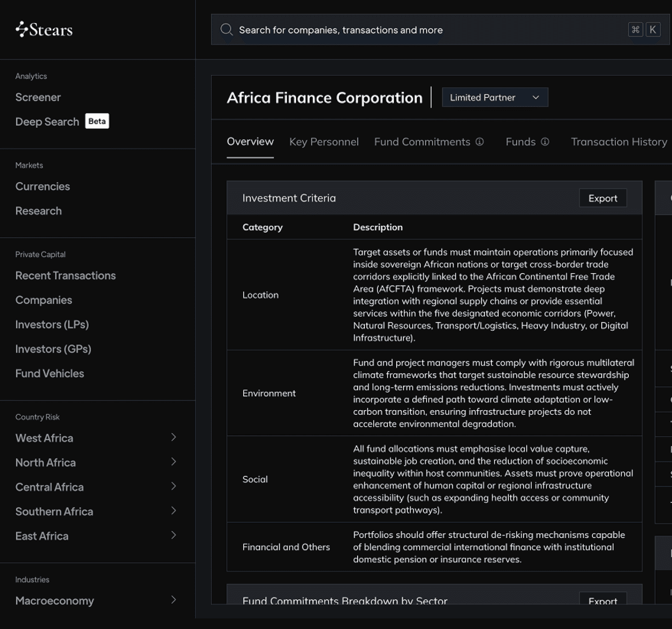This screenshot has height=629, width=672.
Task: Click the Markets sidebar section label
Action: click(x=29, y=166)
